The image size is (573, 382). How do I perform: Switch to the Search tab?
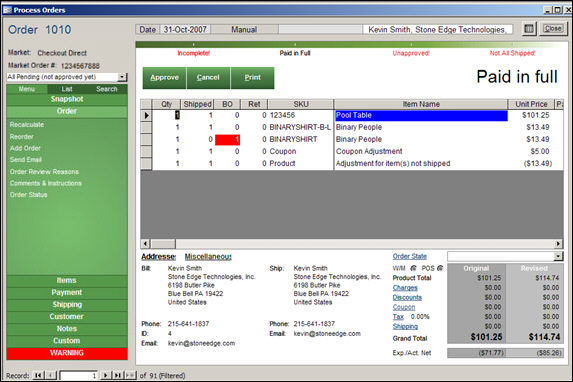click(107, 89)
